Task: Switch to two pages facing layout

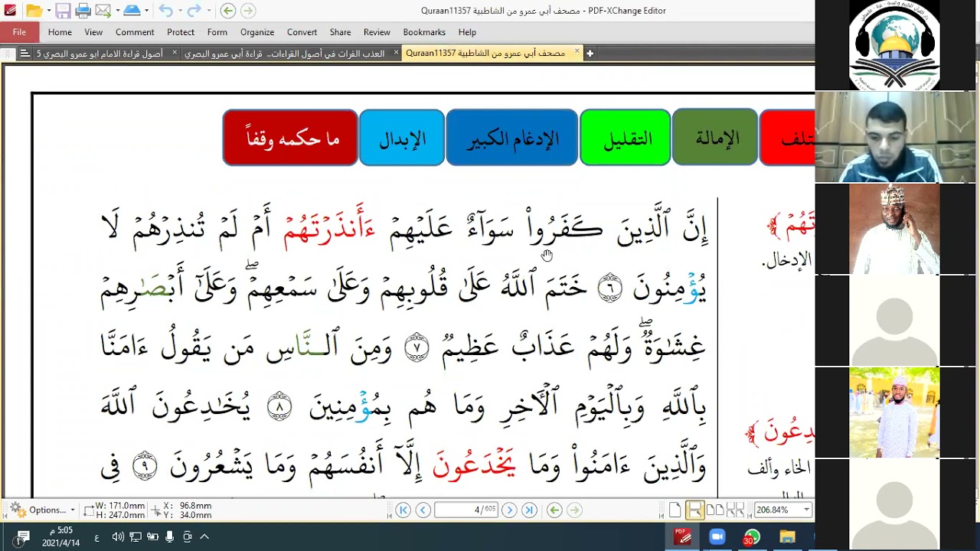Action: pos(715,510)
